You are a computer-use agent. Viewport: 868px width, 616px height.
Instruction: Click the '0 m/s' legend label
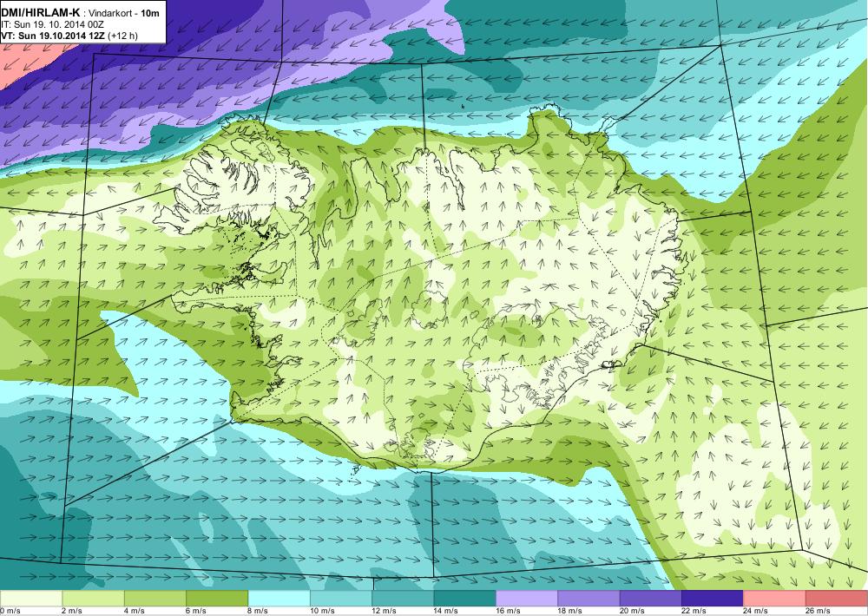point(10,611)
